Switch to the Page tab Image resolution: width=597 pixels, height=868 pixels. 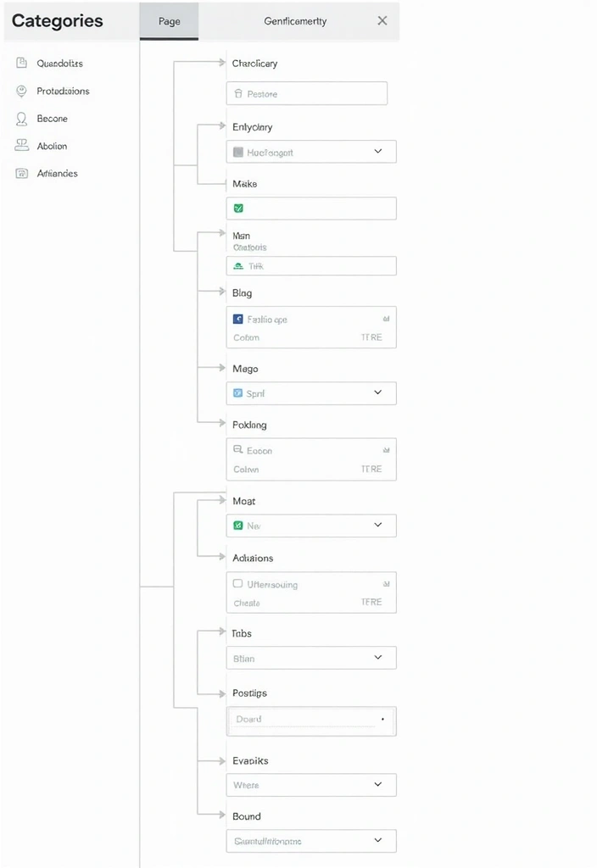[169, 21]
